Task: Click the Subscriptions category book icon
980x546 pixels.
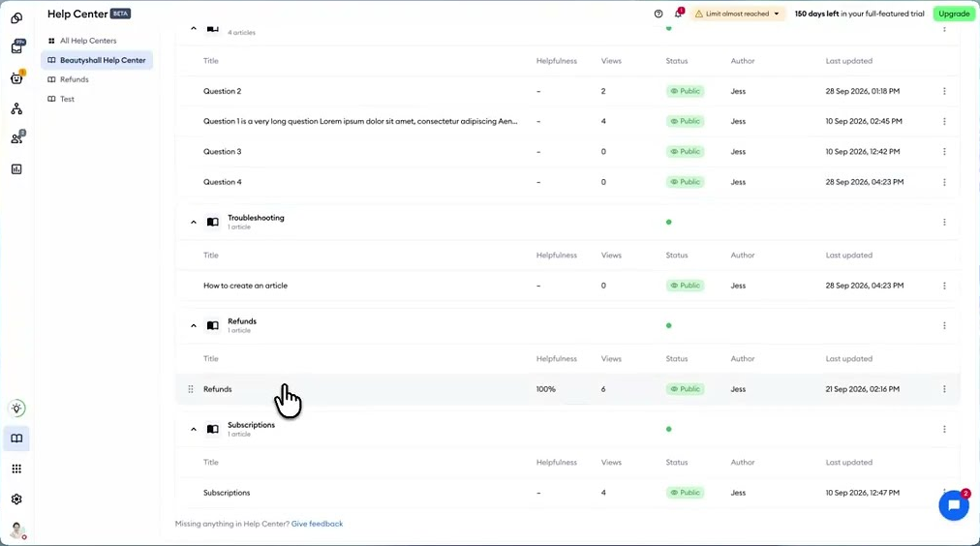Action: (212, 429)
